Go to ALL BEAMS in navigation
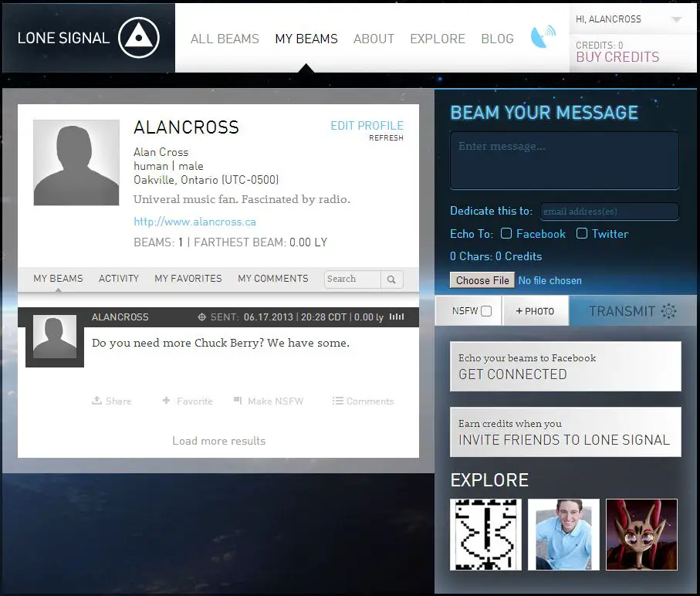This screenshot has width=700, height=596. pos(225,39)
